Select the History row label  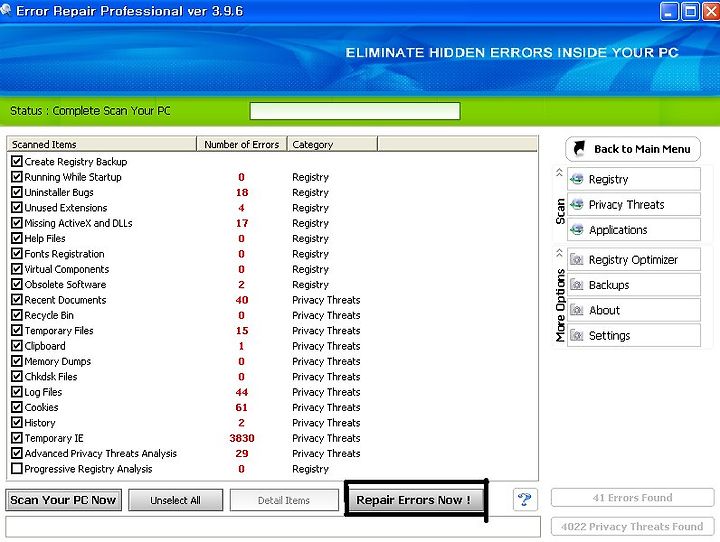pos(39,423)
